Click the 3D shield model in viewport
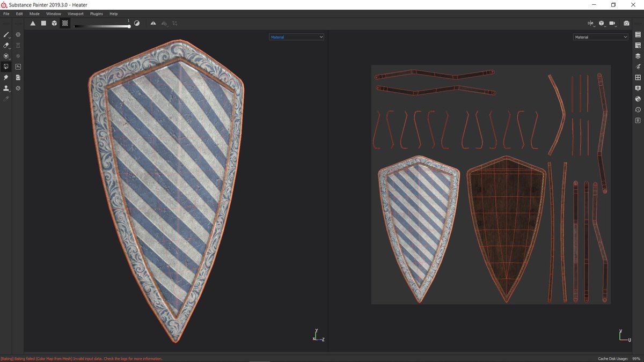 (166, 190)
